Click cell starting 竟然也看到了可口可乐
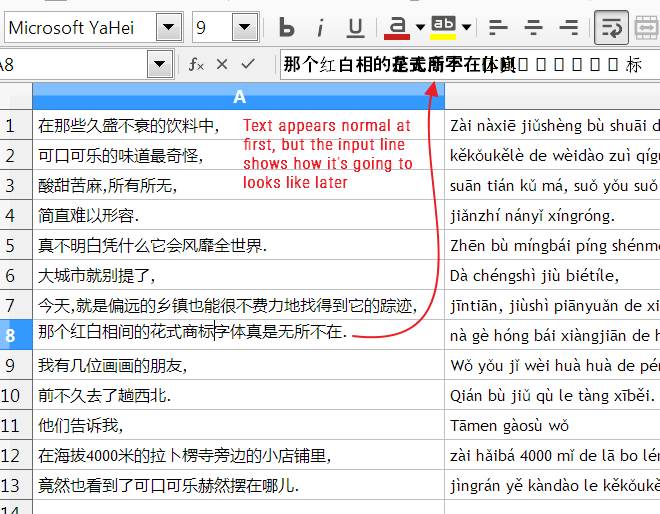 click(239, 485)
